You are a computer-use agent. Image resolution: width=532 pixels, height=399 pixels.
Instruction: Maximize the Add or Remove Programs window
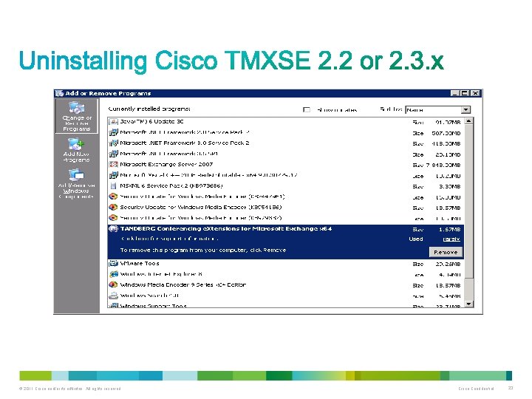[x=465, y=93]
